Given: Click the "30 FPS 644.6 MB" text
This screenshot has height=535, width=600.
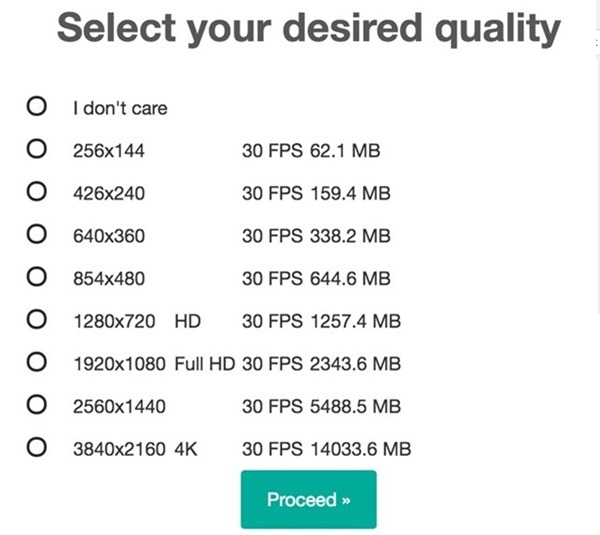Looking at the screenshot, I should tap(316, 278).
